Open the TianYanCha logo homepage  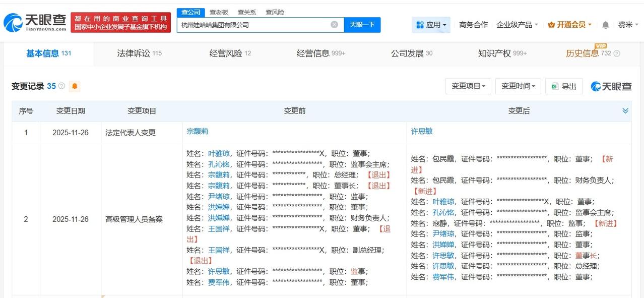tap(34, 23)
